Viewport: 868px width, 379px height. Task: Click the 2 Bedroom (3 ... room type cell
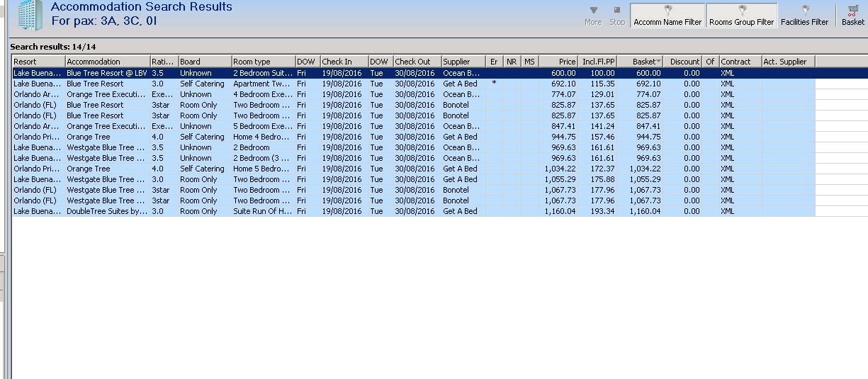click(x=263, y=158)
